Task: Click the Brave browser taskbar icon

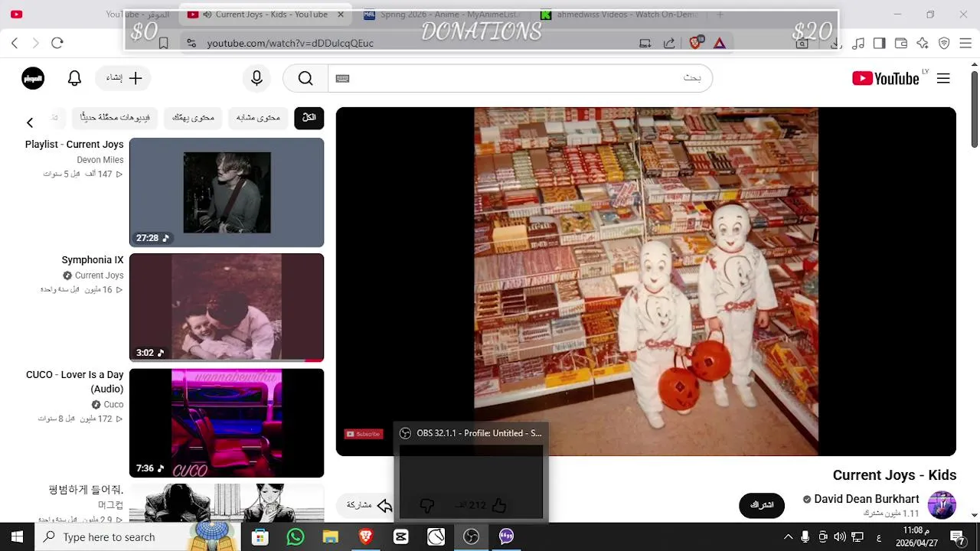Action: [365, 536]
